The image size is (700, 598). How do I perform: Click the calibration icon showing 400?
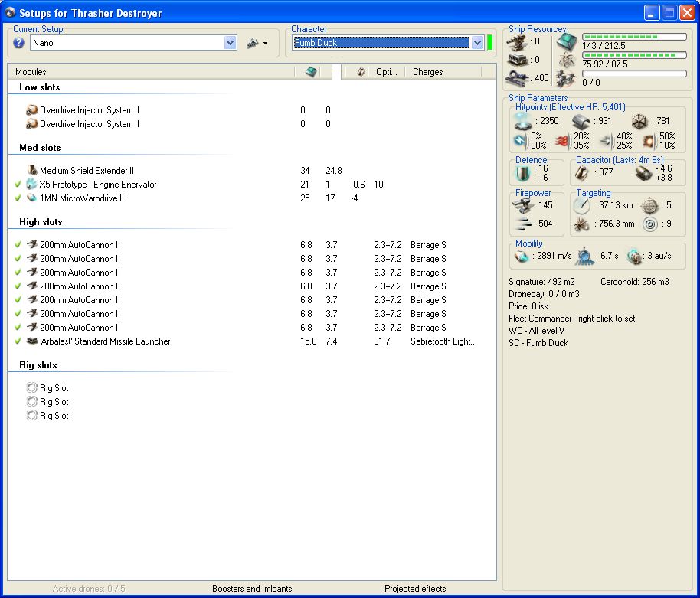[518, 78]
